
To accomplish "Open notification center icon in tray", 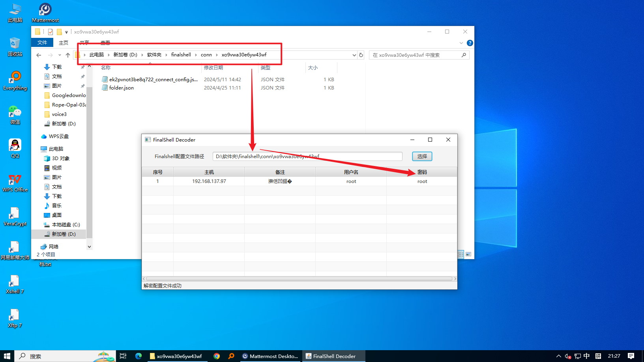I will click(631, 356).
